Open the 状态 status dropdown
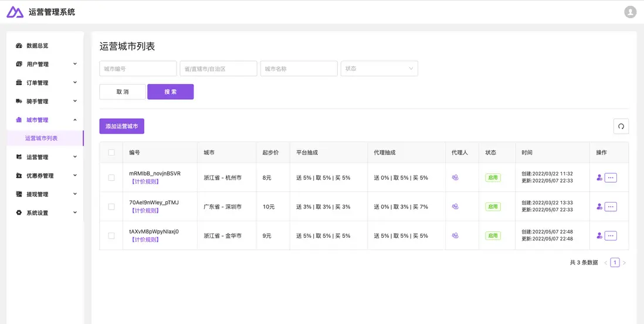Viewport: 644px width, 324px height. [379, 69]
